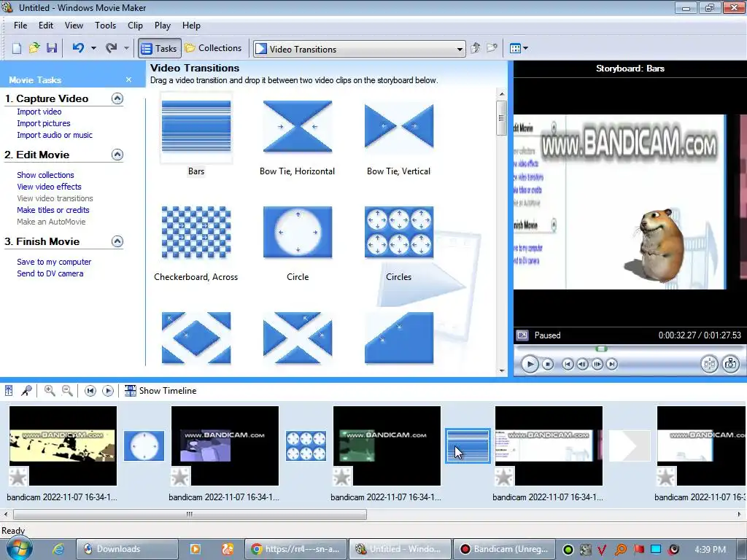Click the Play button in the preview monitor
747x560 pixels.
[x=530, y=365]
